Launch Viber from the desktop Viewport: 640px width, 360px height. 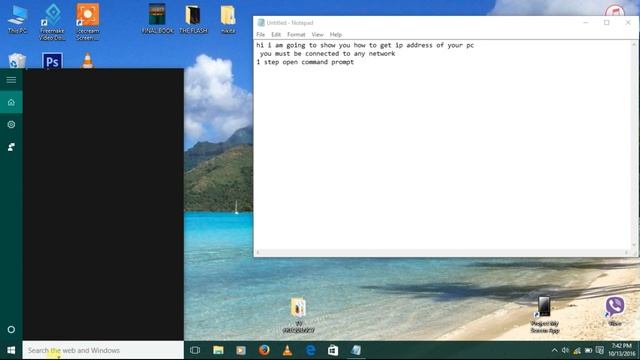pos(615,311)
